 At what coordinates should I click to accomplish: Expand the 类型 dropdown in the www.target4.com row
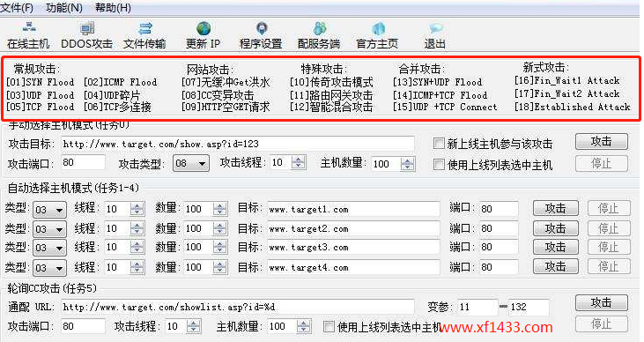click(49, 268)
